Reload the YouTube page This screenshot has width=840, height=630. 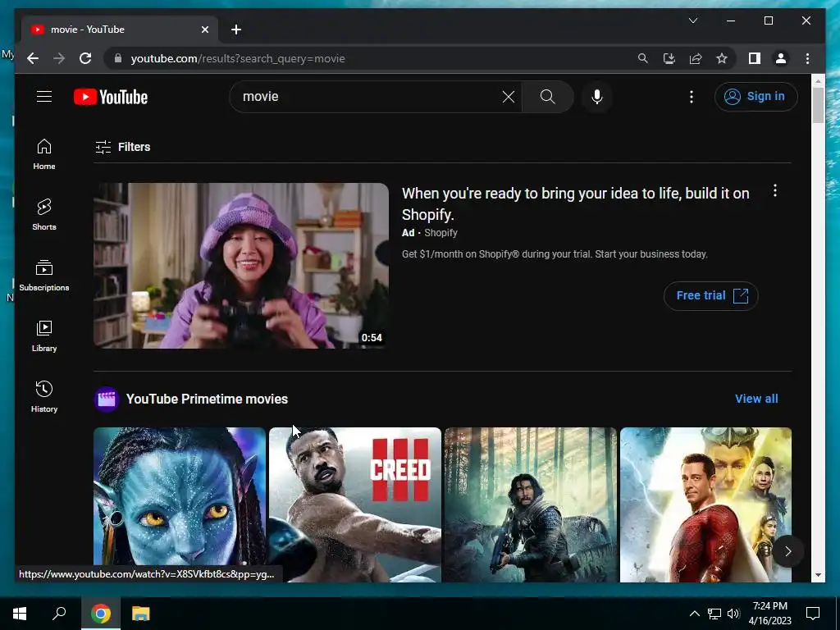click(x=85, y=58)
